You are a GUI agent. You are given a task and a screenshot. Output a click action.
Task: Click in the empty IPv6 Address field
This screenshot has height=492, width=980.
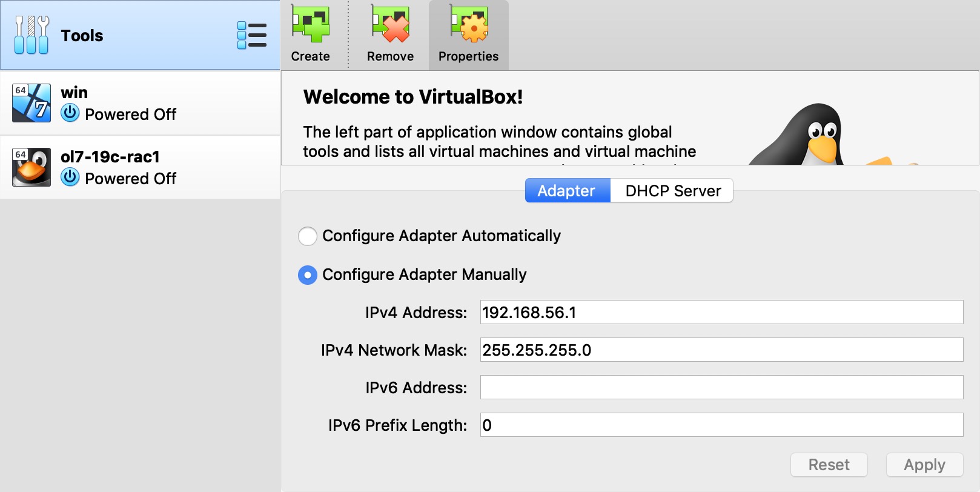(x=721, y=387)
